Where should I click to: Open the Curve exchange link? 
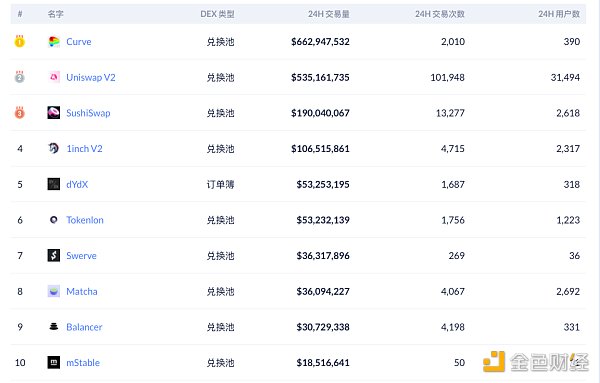tap(79, 42)
